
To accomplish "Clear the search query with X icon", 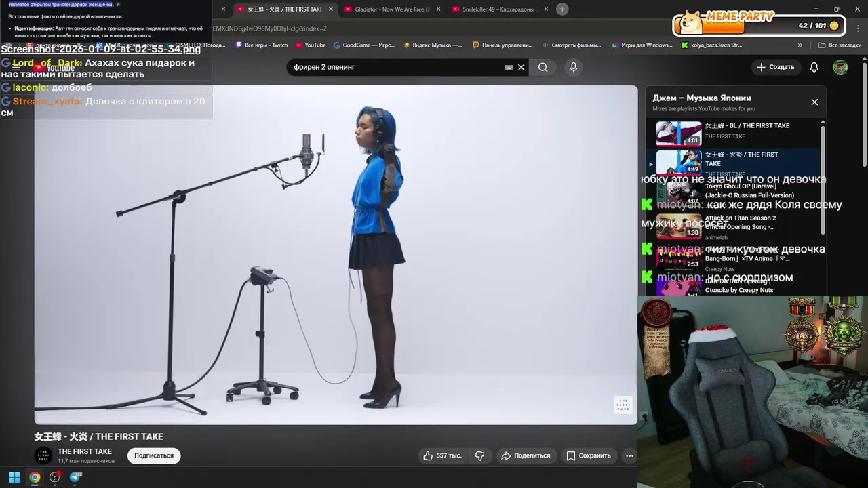I will pyautogui.click(x=521, y=67).
